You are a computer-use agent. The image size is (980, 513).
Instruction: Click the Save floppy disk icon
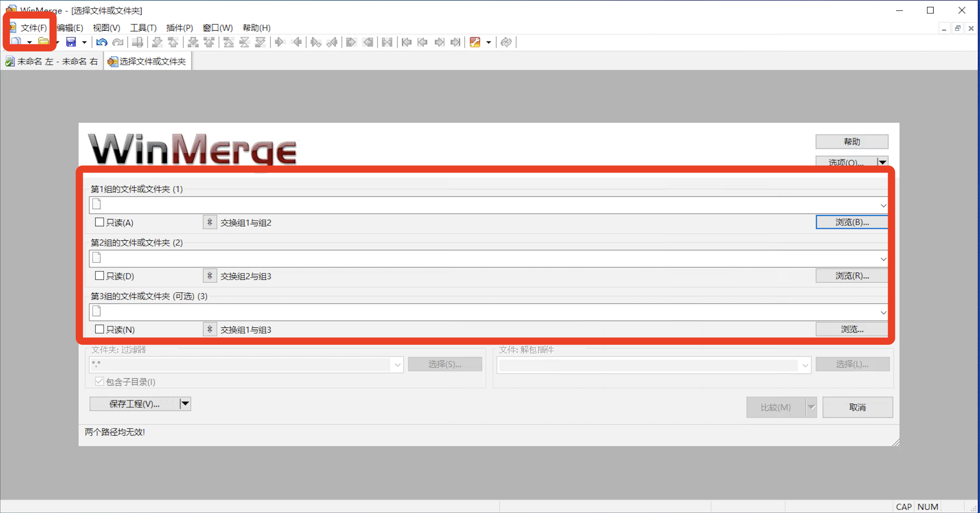71,42
